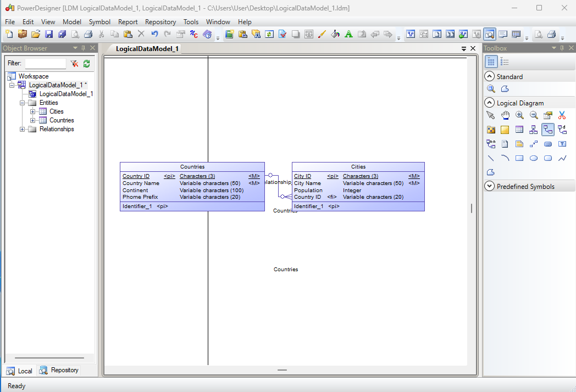Expand the Relationships folder node
Image resolution: width=576 pixels, height=392 pixels.
pos(23,129)
